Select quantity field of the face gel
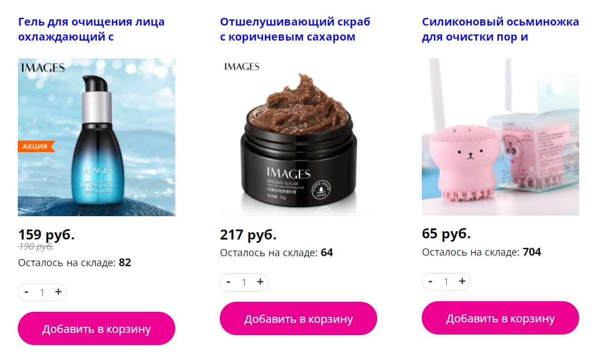Screen dimensions: 602x364 (x=42, y=293)
